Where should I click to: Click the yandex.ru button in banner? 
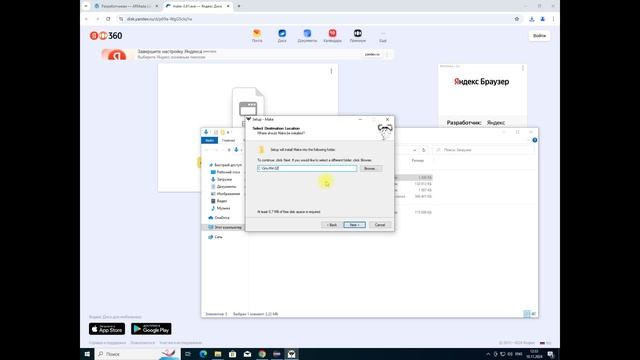[x=372, y=54]
